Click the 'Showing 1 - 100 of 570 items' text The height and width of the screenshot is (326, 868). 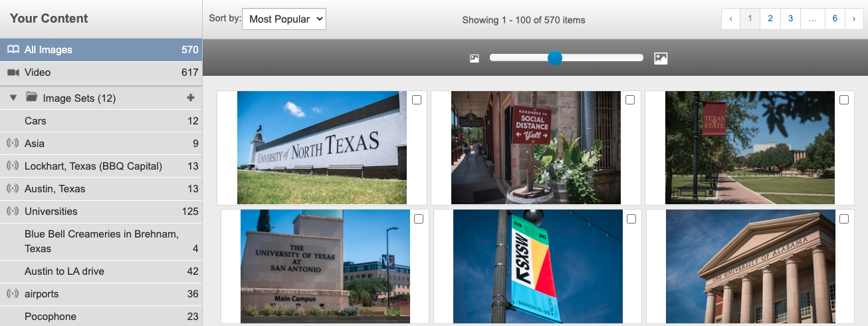tap(524, 20)
